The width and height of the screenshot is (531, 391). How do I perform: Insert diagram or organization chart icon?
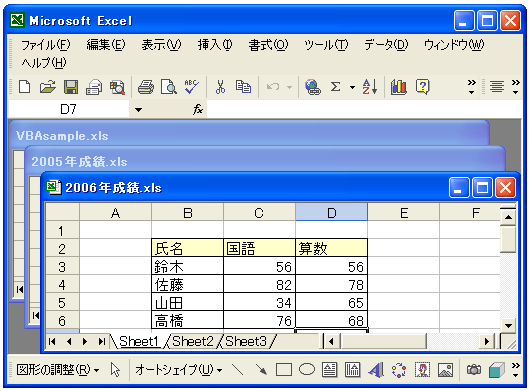tap(399, 370)
